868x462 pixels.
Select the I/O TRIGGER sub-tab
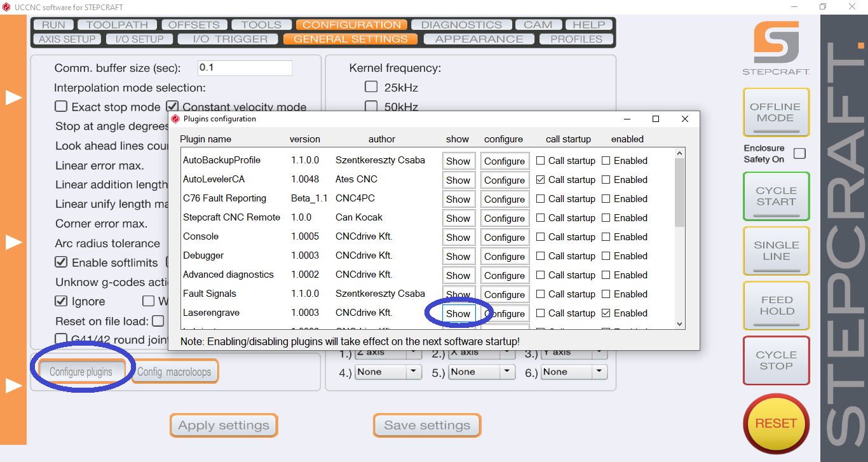(x=226, y=39)
